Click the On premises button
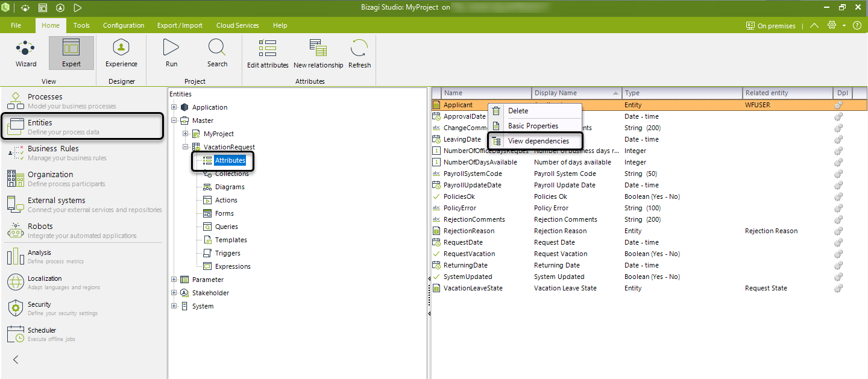This screenshot has width=868, height=379. pos(770,26)
